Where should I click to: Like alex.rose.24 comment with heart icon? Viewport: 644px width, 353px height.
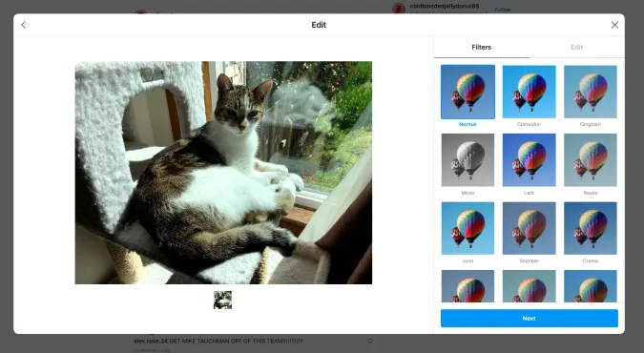370,341
